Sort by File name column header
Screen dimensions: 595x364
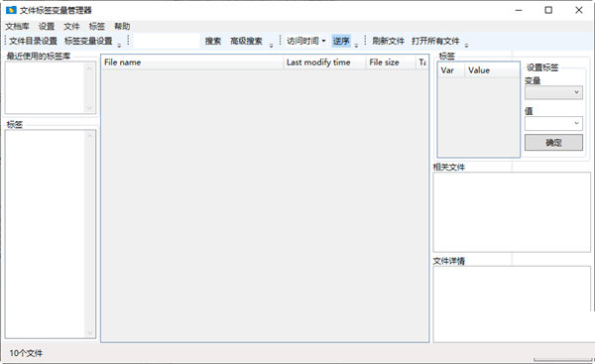click(x=192, y=62)
